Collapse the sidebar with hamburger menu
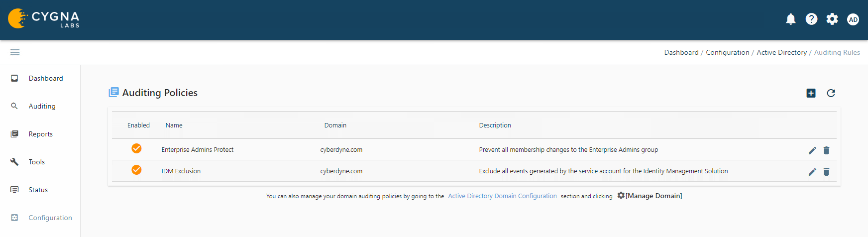The height and width of the screenshot is (237, 868). (x=15, y=52)
